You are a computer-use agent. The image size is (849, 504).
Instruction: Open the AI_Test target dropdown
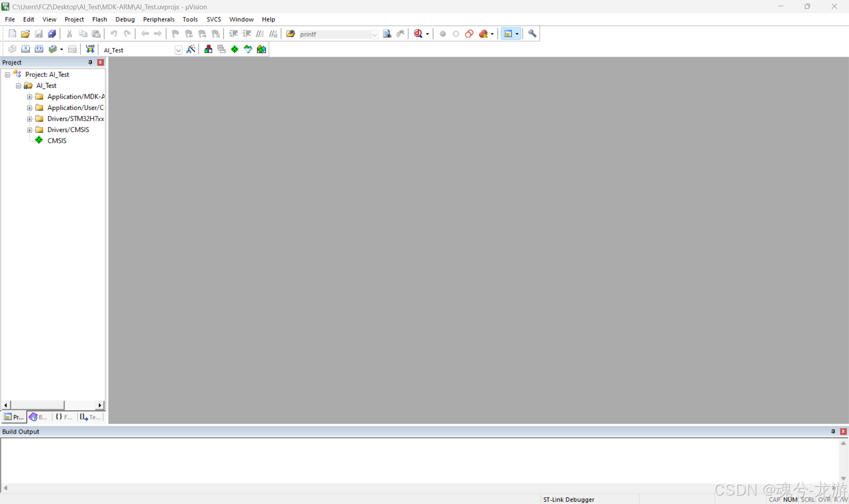pyautogui.click(x=178, y=50)
